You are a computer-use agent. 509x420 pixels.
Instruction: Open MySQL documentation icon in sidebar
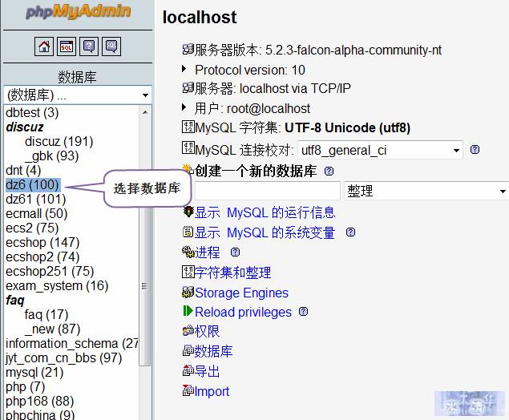tap(111, 46)
